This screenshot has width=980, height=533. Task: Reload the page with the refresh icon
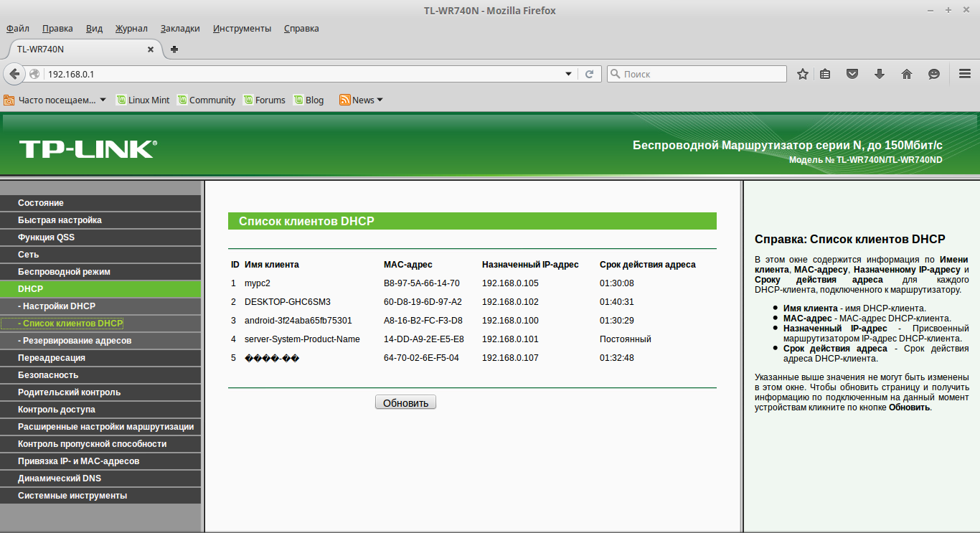pos(590,74)
